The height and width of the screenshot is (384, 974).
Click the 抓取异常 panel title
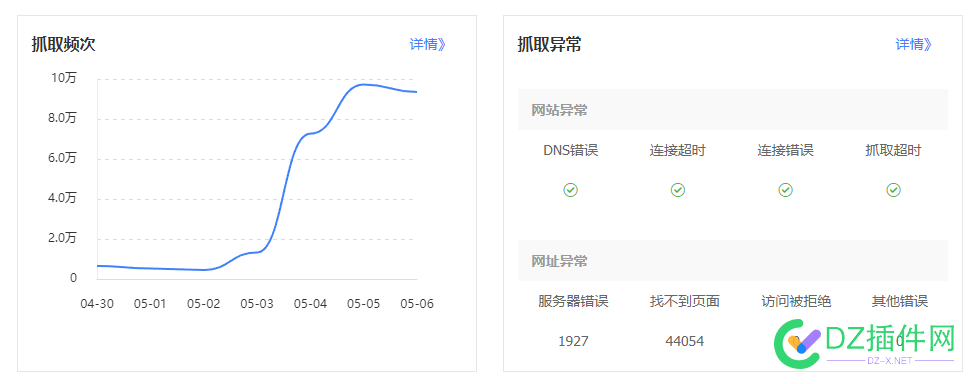pyautogui.click(x=549, y=45)
